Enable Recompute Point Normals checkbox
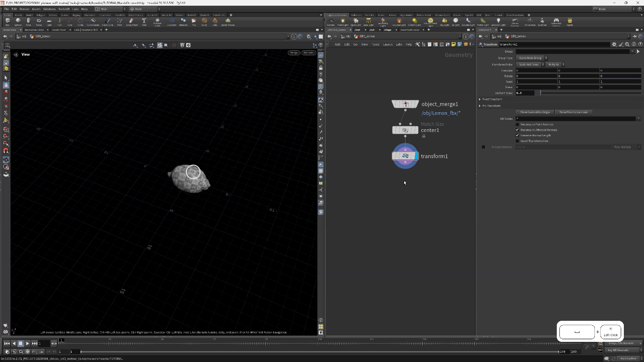This screenshot has height=362, width=644. click(517, 124)
